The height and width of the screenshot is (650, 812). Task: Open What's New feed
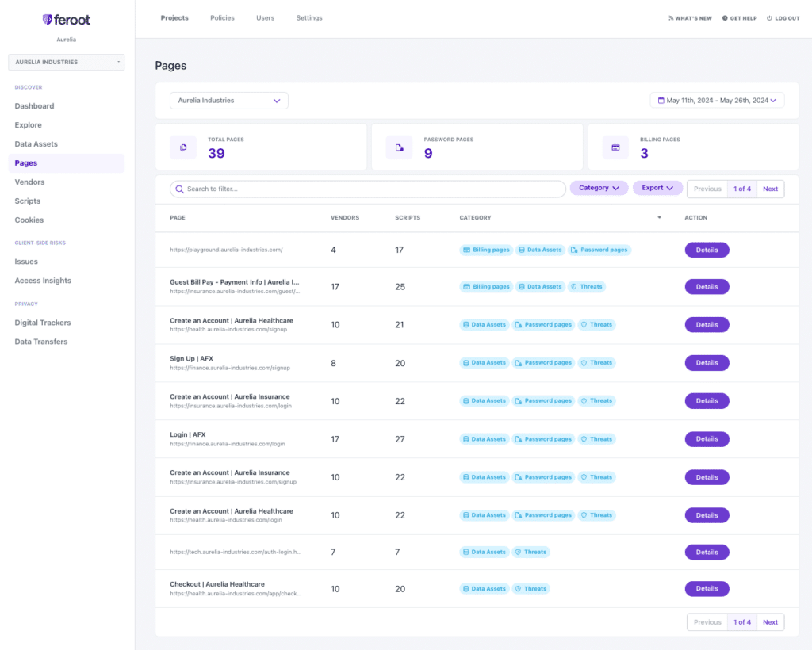[x=690, y=18]
